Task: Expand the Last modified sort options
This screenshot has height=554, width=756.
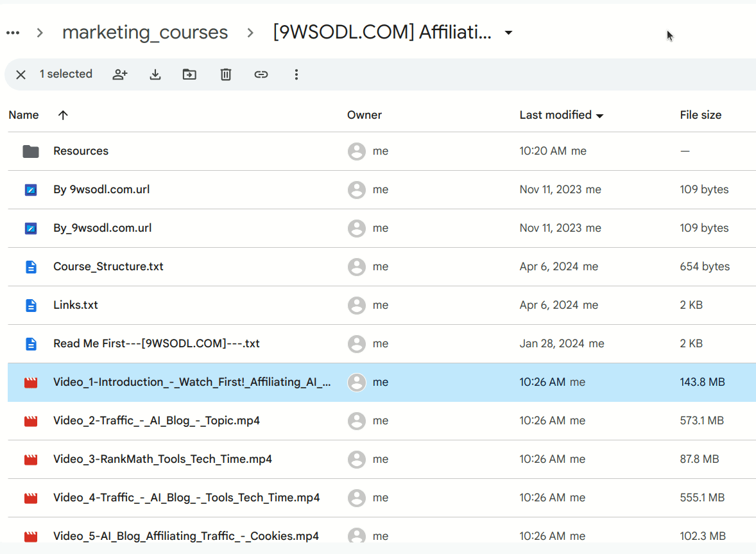Action: (x=599, y=116)
